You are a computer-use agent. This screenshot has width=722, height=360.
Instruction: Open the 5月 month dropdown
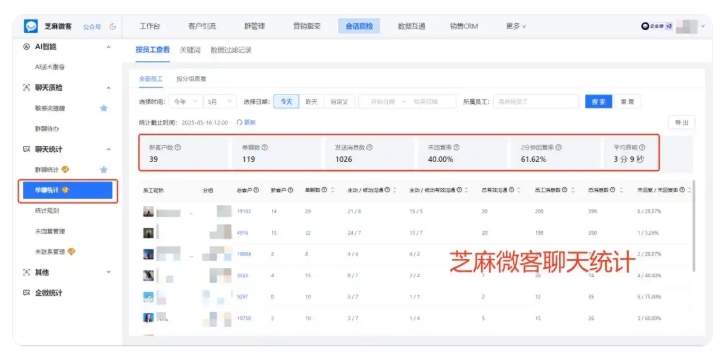(220, 102)
